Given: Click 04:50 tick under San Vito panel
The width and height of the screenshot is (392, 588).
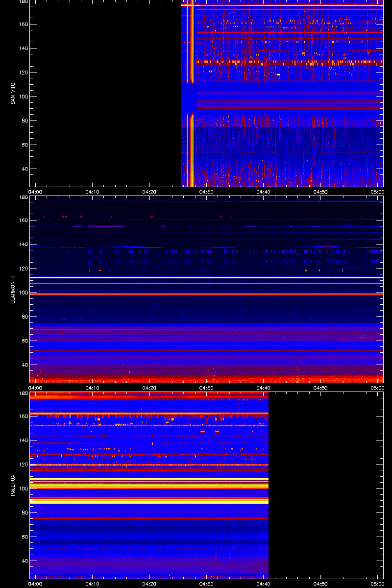Looking at the screenshot, I should tap(320, 192).
